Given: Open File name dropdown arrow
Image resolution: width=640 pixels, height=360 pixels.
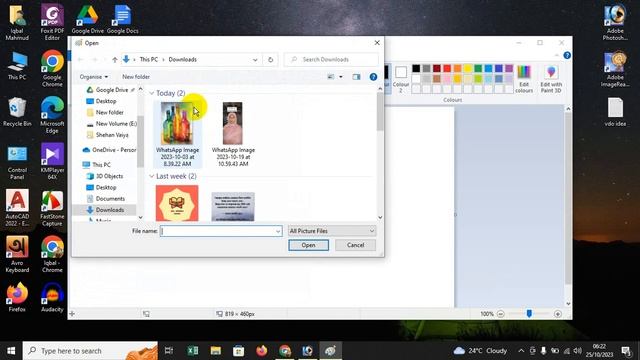Looking at the screenshot, I should click(x=278, y=231).
